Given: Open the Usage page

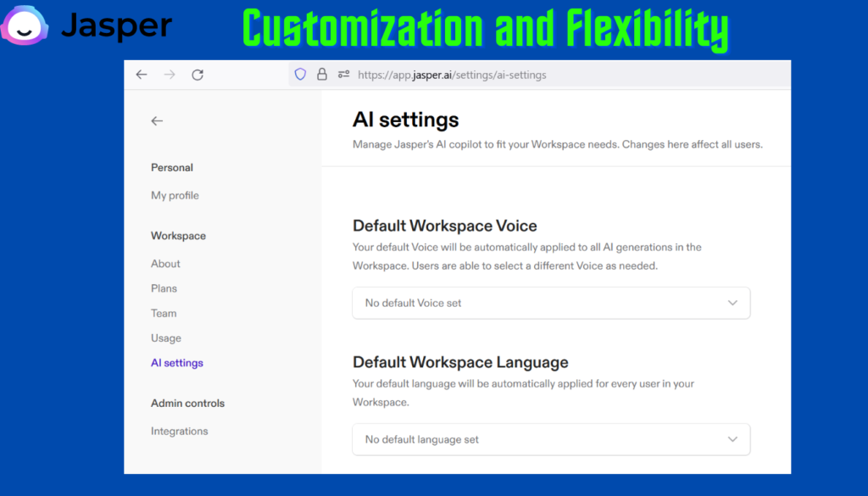Looking at the screenshot, I should coord(166,338).
